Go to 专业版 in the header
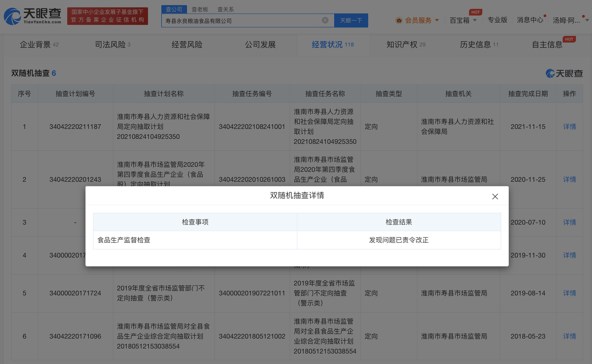Image resolution: width=592 pixels, height=364 pixels. [497, 20]
